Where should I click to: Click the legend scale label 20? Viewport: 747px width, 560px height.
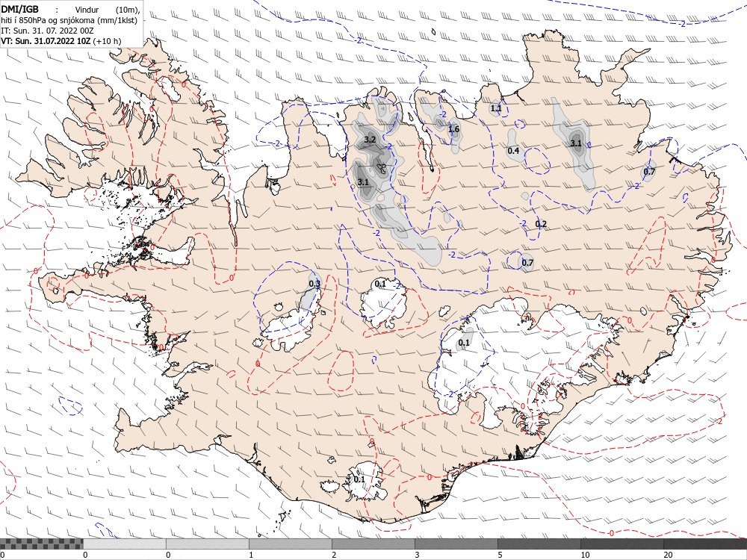coord(668,555)
